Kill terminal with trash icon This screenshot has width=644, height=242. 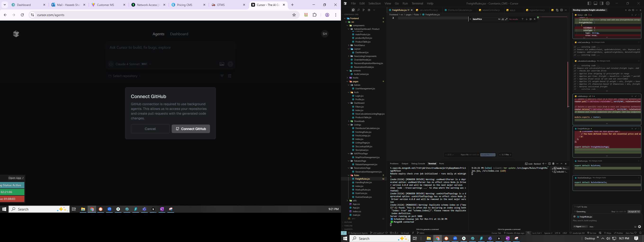pyautogui.click(x=553, y=164)
